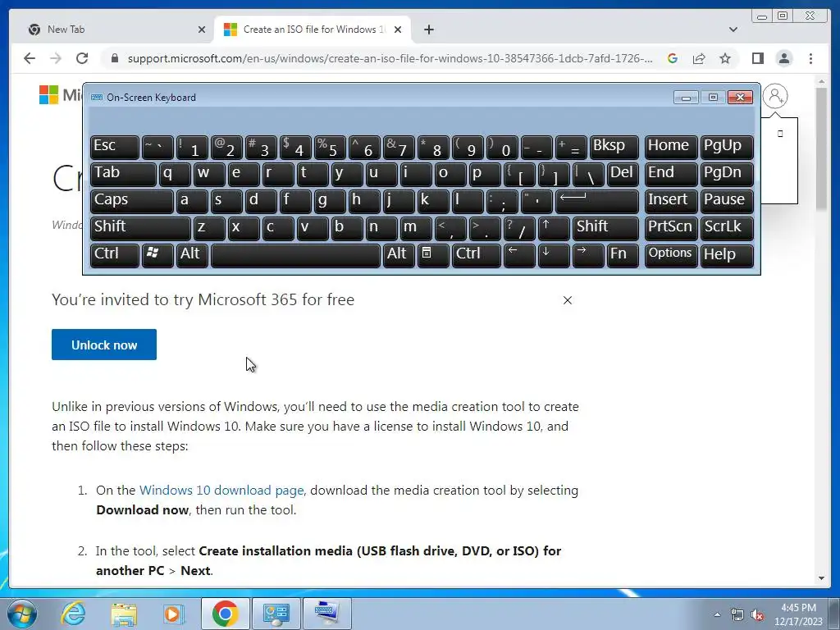Open Help on On-Screen Keyboard
840x630 pixels.
727,256
